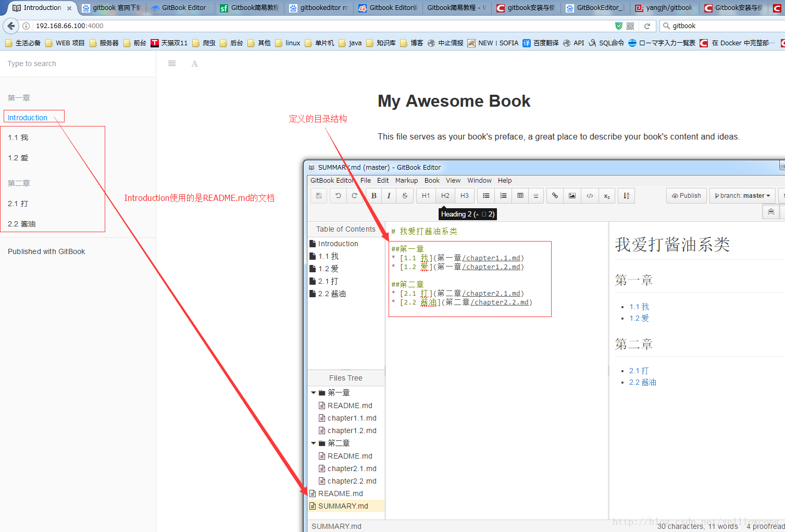Click the green shield icon in address bar
Viewport: 785px width, 532px height.
[619, 26]
